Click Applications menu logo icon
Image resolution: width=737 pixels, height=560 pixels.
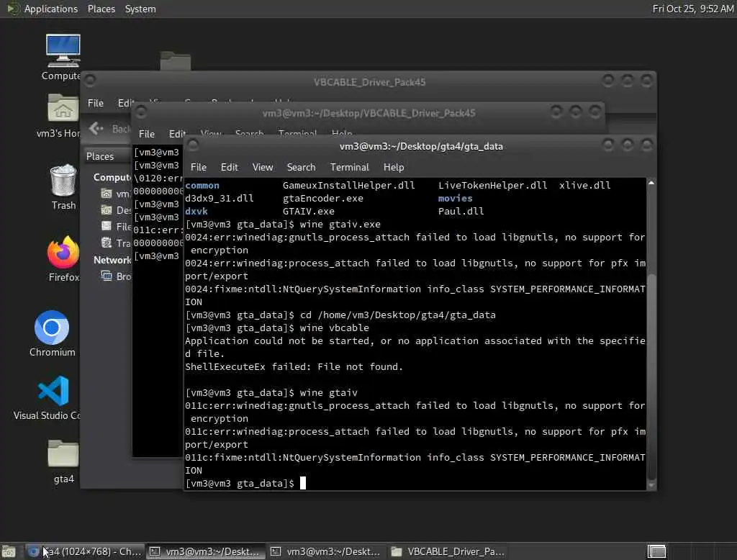[12, 9]
